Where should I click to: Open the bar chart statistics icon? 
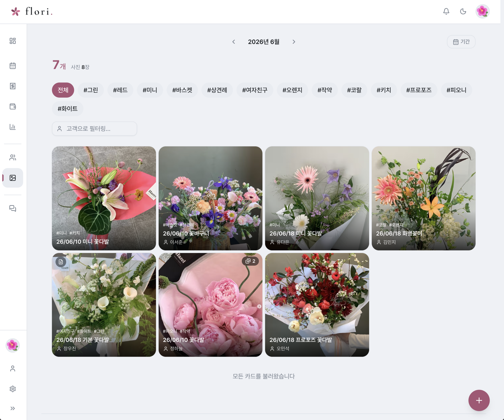tap(13, 127)
